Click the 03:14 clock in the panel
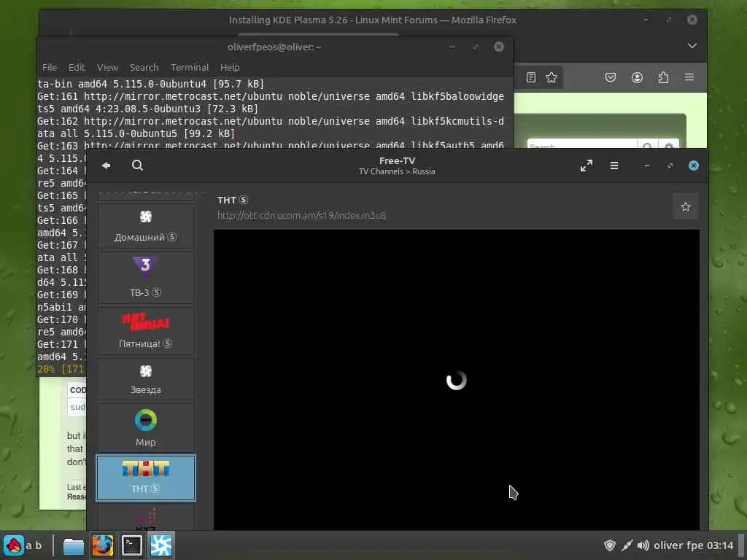Screen dimensions: 747x560 [x=720, y=545]
